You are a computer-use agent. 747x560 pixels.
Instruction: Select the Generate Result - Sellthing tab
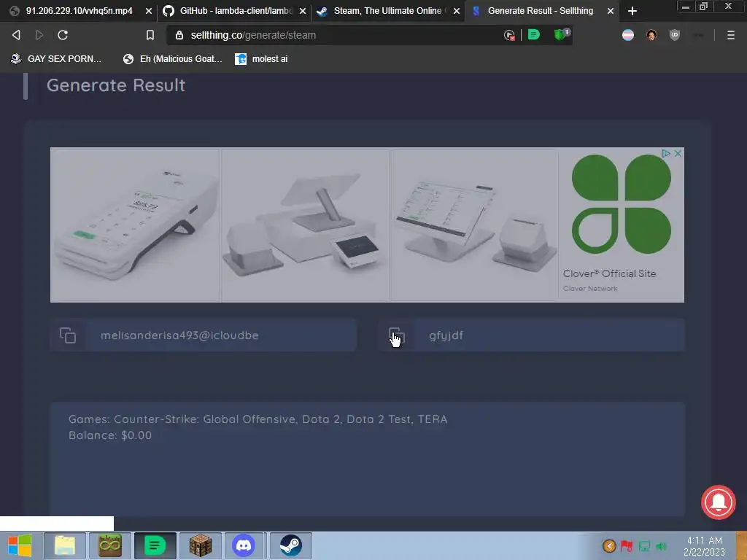tap(541, 10)
